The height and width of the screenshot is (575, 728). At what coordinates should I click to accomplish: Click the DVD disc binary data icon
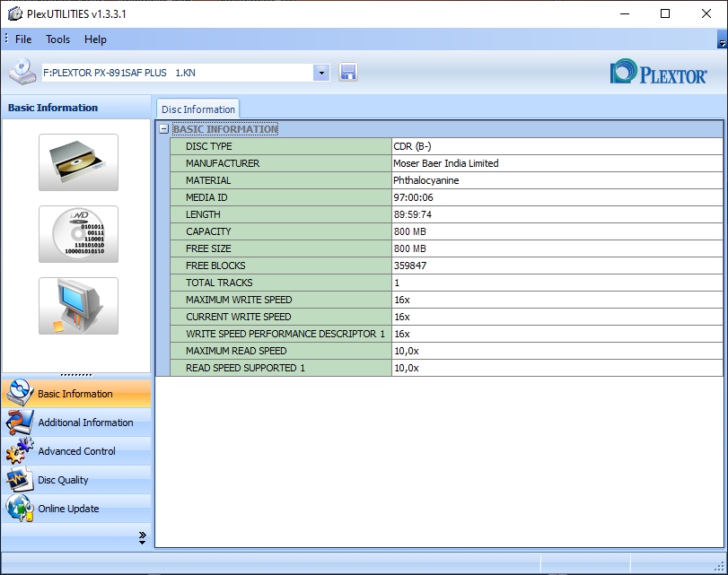[78, 234]
